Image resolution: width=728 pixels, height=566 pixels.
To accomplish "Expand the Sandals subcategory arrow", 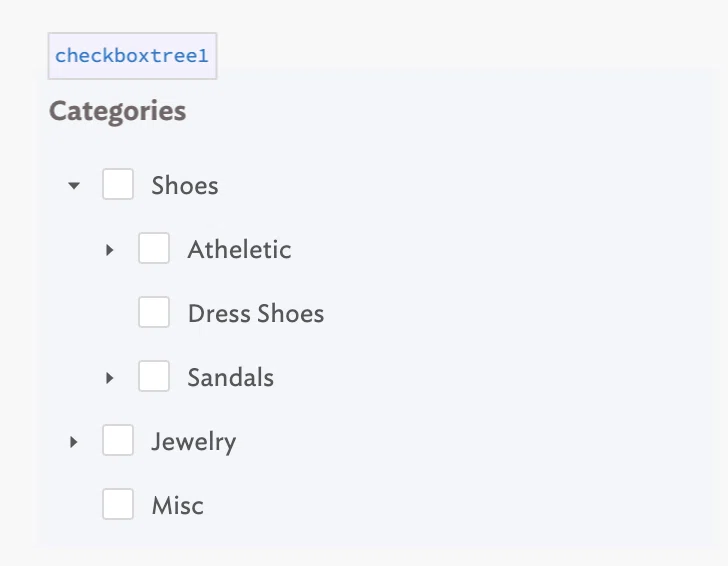I will (110, 378).
